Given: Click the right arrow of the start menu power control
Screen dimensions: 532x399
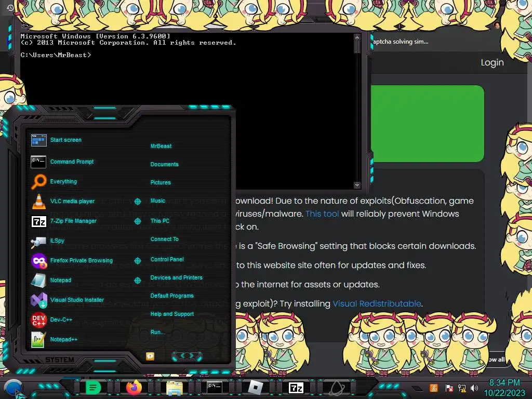Looking at the screenshot, I should point(192,355).
